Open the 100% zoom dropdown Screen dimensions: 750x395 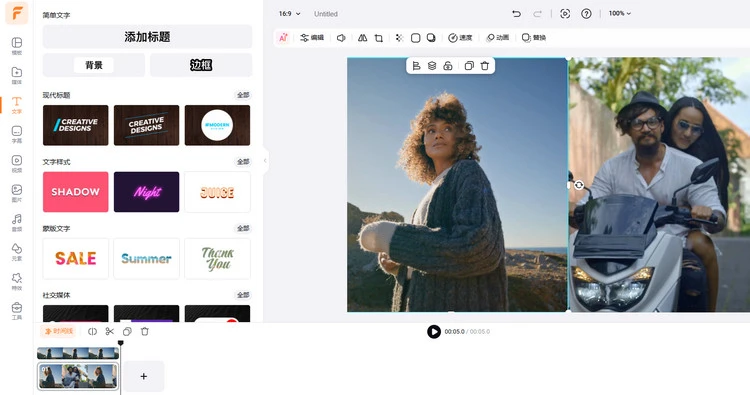click(620, 13)
